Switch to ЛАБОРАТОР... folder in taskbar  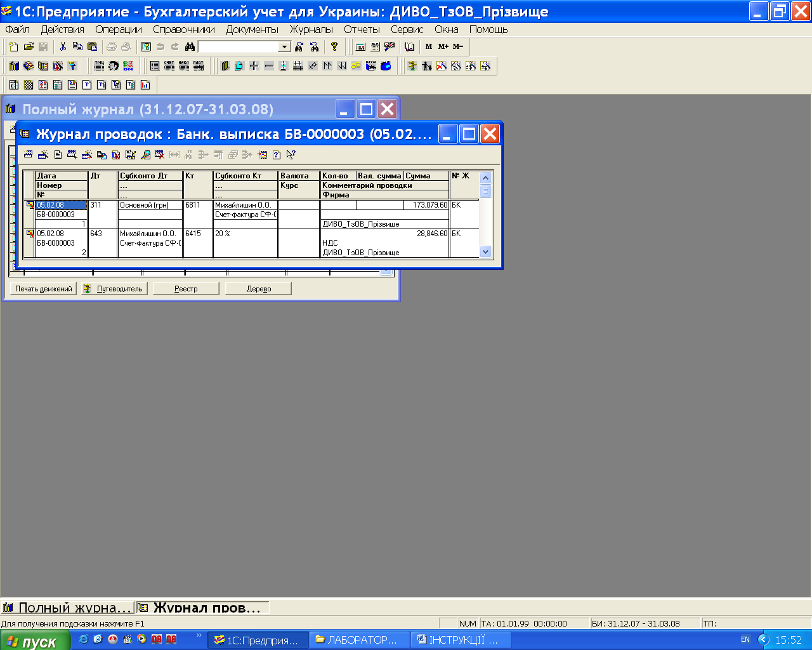point(359,640)
